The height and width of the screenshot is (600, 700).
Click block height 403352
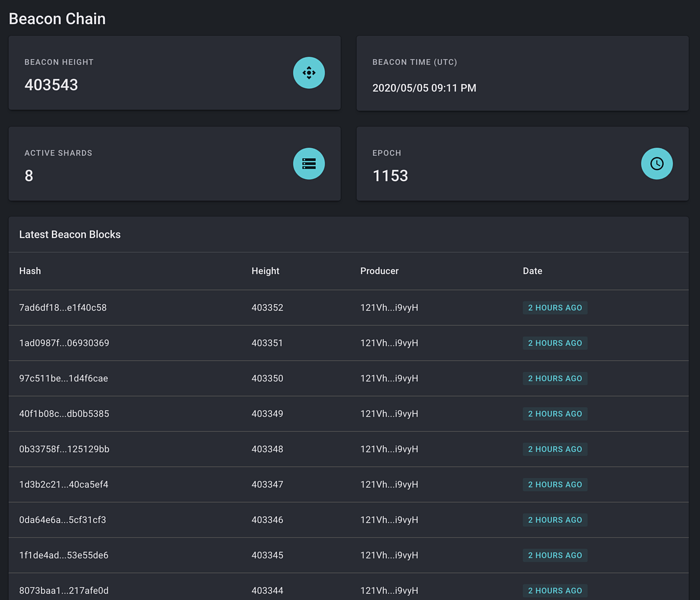[x=267, y=308]
